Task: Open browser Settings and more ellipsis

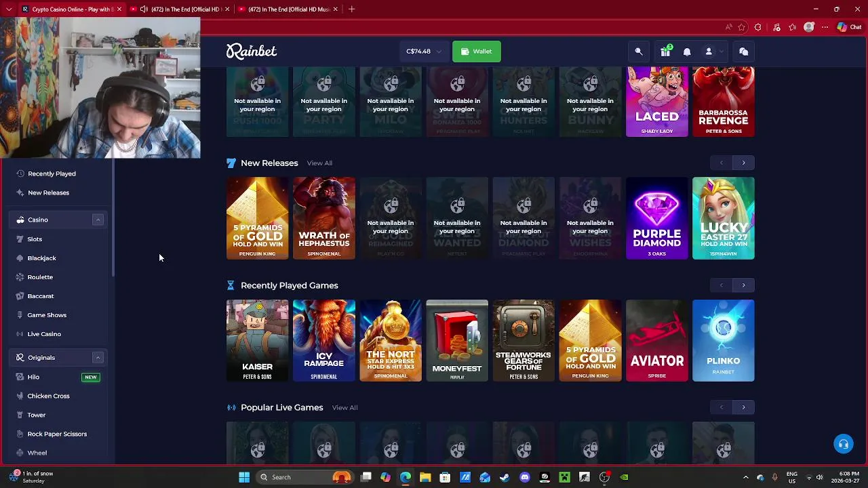Action: coord(825,27)
